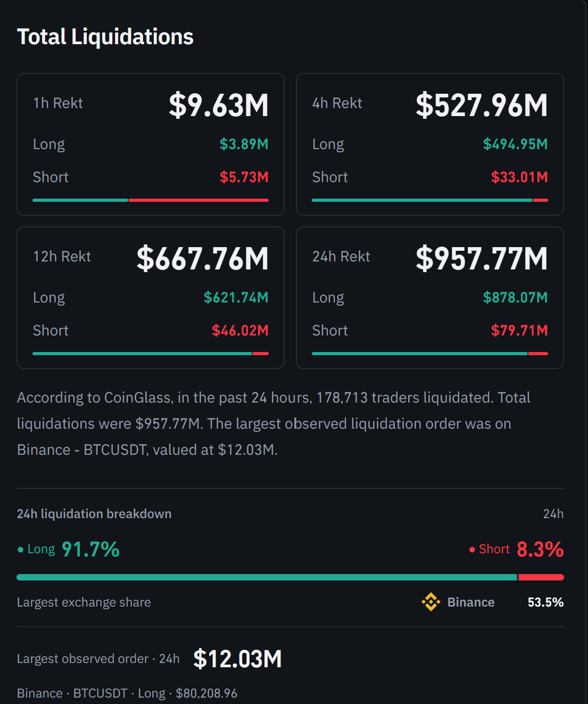The image size is (588, 704).
Task: Click the $46.02M short value
Action: click(240, 331)
